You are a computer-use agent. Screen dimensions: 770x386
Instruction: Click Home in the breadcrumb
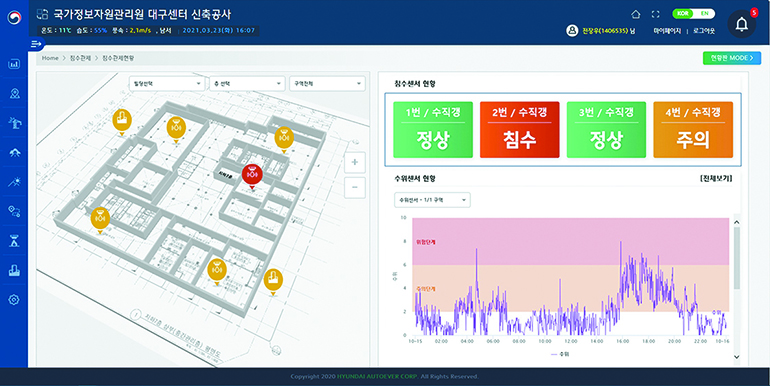click(50, 58)
